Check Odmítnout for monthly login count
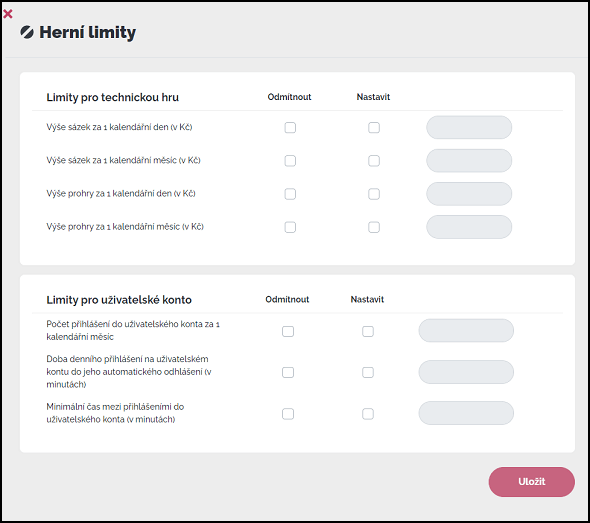Viewport: 590px width, 523px height. coord(288,331)
